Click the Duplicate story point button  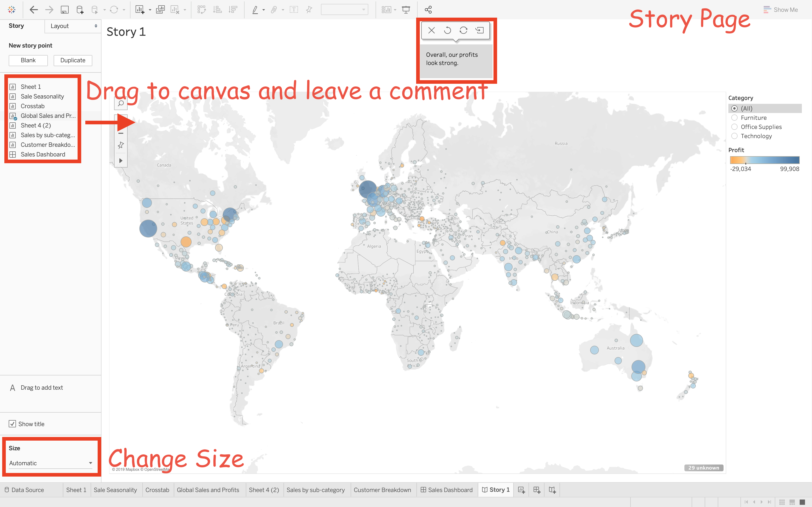point(73,60)
